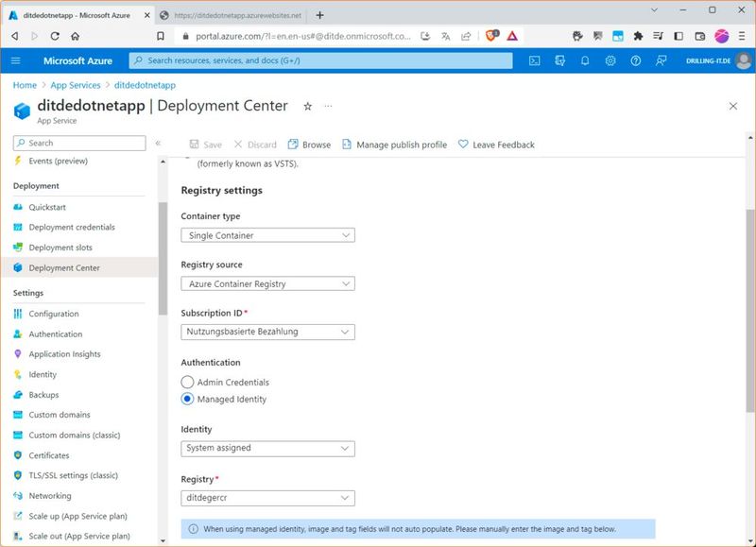Open Deployment slots in the sidebar
The width and height of the screenshot is (756, 547).
click(x=60, y=248)
